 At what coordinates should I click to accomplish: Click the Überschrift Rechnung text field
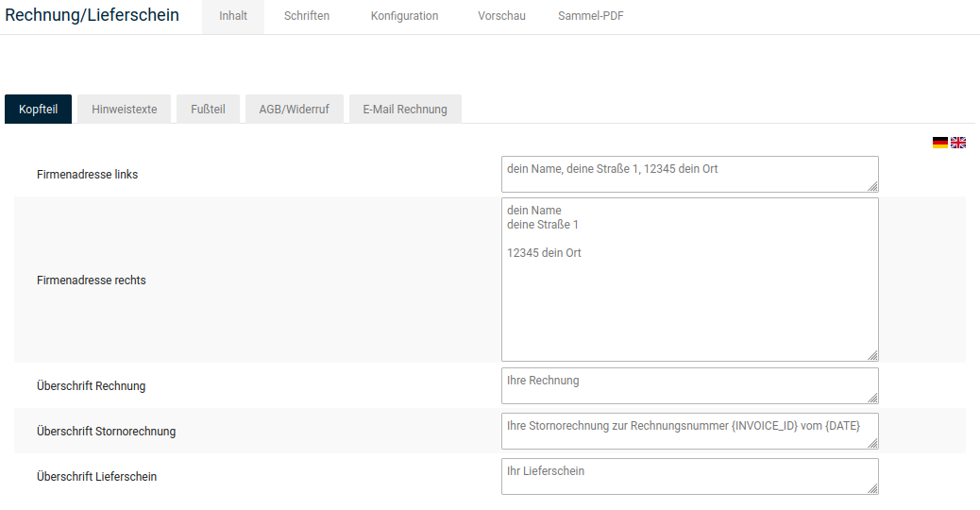[689, 385]
